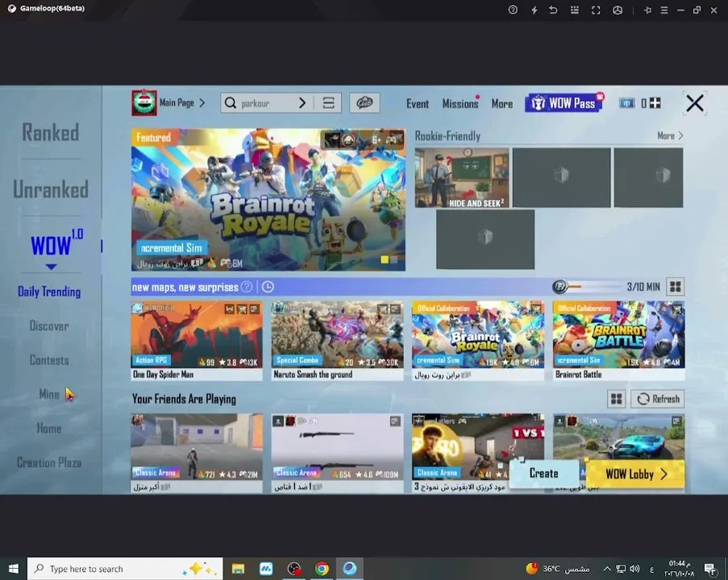
Task: Open Google Chrome from taskbar
Action: 322,569
